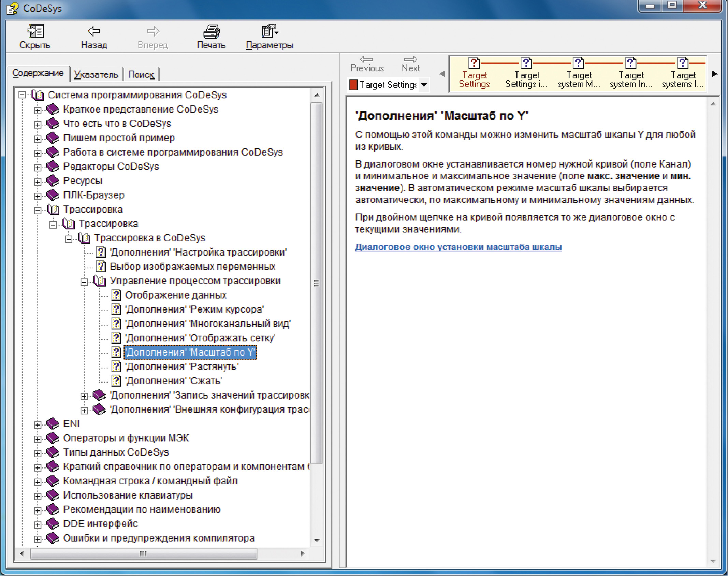Click the Назад back arrow icon

[94, 31]
